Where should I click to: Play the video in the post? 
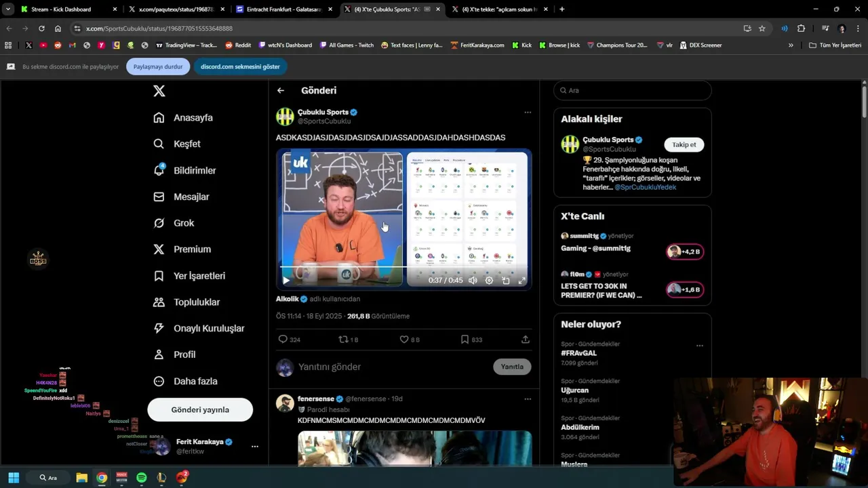click(285, 280)
